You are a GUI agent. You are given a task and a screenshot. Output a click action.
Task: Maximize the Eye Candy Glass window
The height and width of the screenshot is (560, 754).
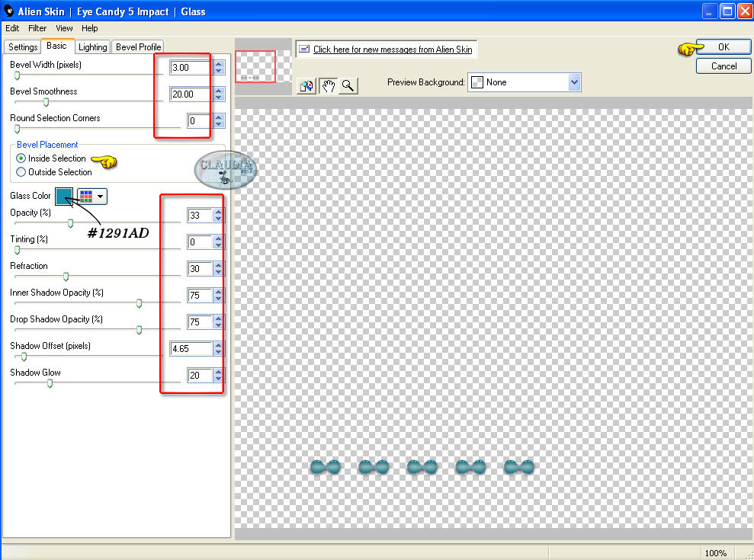tap(727, 11)
